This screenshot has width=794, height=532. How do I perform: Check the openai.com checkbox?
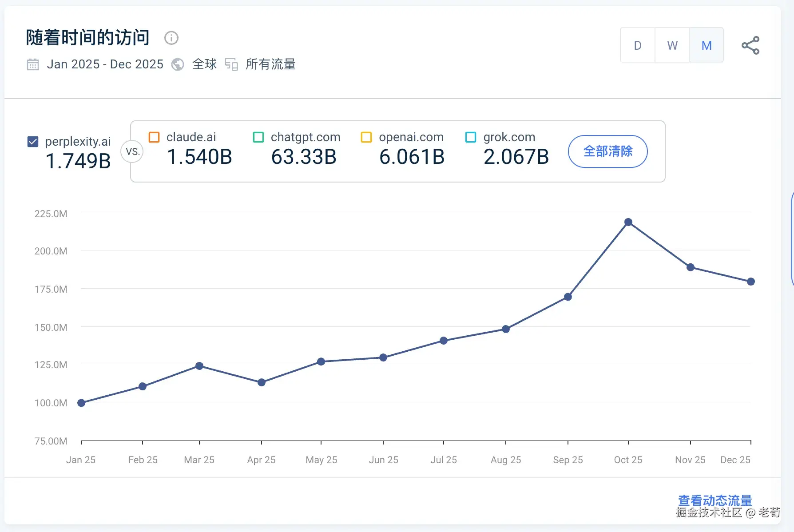click(366, 137)
